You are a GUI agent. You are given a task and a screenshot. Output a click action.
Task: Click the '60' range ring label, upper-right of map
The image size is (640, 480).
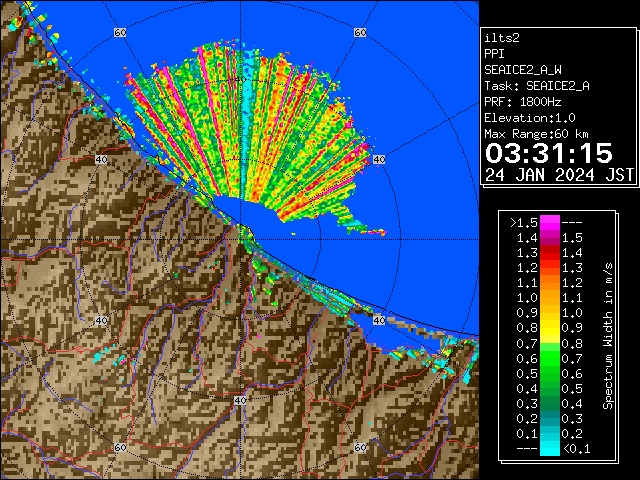tap(360, 33)
